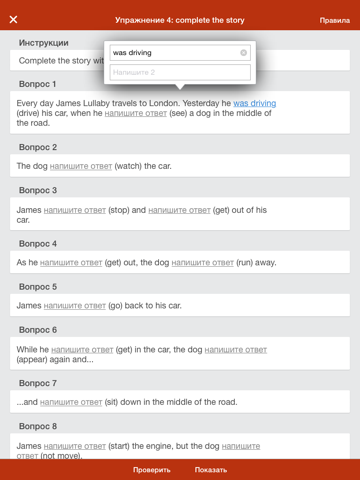The height and width of the screenshot is (480, 360).
Task: Open the answer blank after 'While he'
Action: 82,350
